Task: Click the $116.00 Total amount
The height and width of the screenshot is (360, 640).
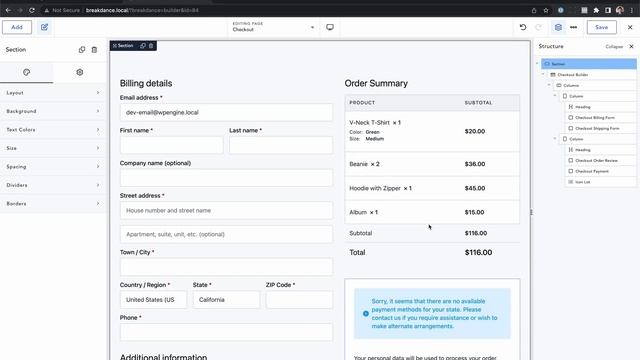Action: click(x=478, y=253)
